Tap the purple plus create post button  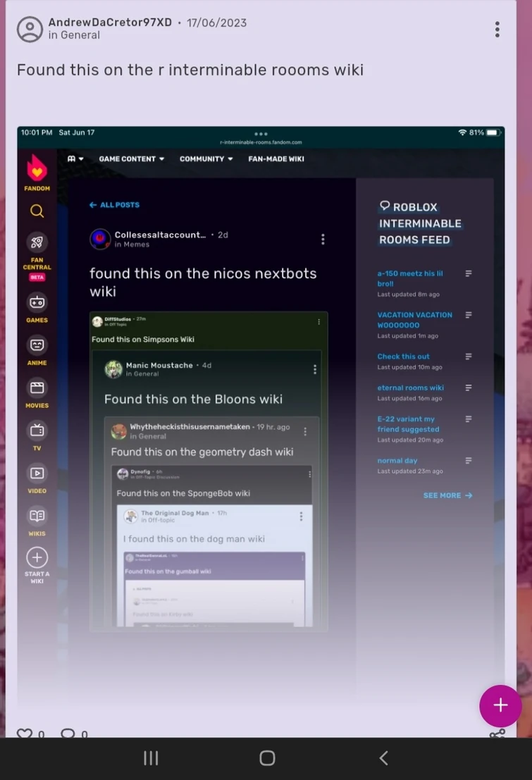500,705
